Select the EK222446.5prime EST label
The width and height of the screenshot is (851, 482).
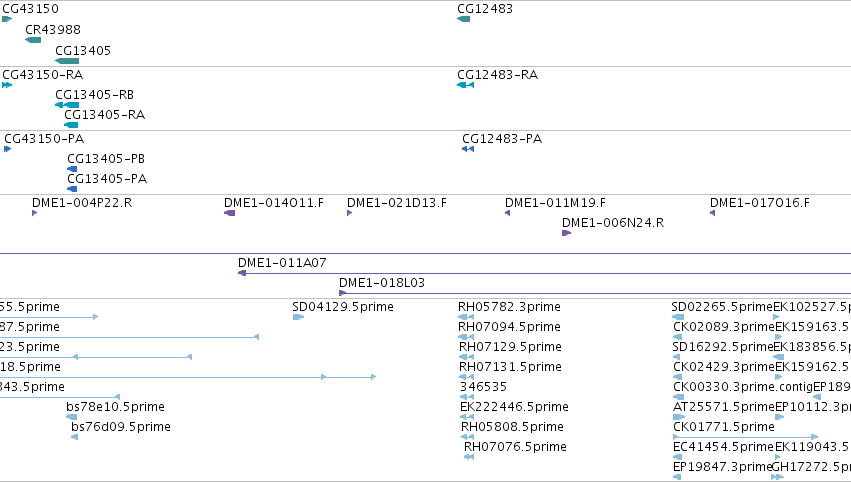(515, 407)
